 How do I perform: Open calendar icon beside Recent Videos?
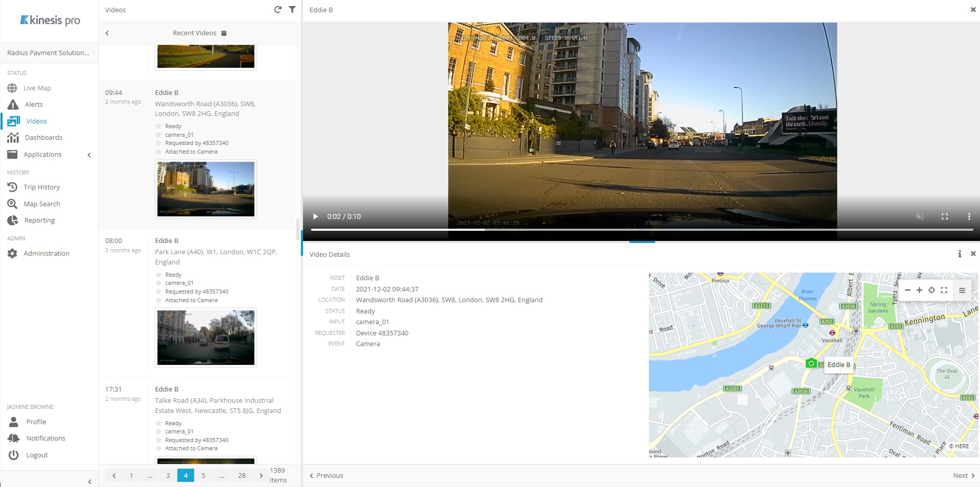click(x=224, y=33)
